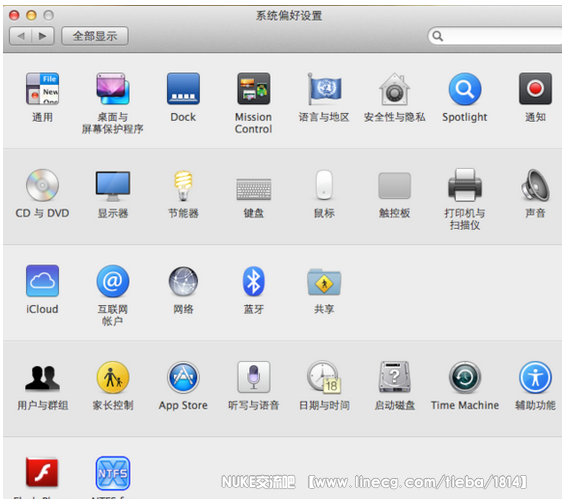Minimize window with the yellow button
The height and width of the screenshot is (499, 562).
(x=32, y=15)
